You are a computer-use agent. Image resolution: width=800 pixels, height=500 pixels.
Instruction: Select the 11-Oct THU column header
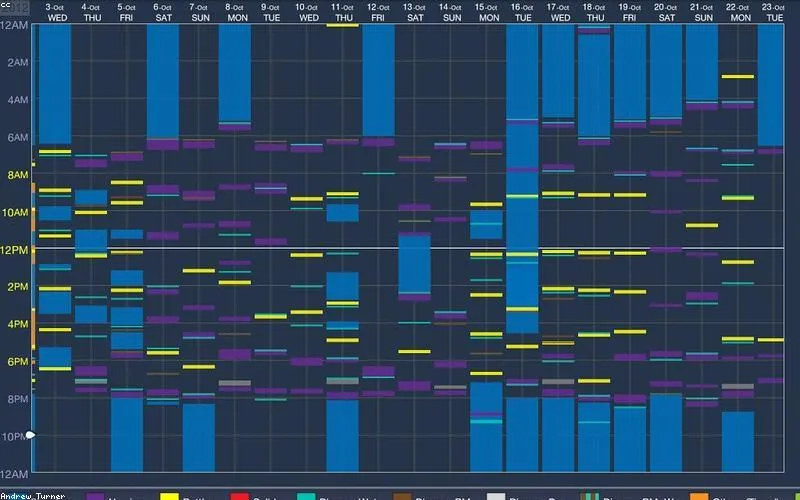(343, 12)
